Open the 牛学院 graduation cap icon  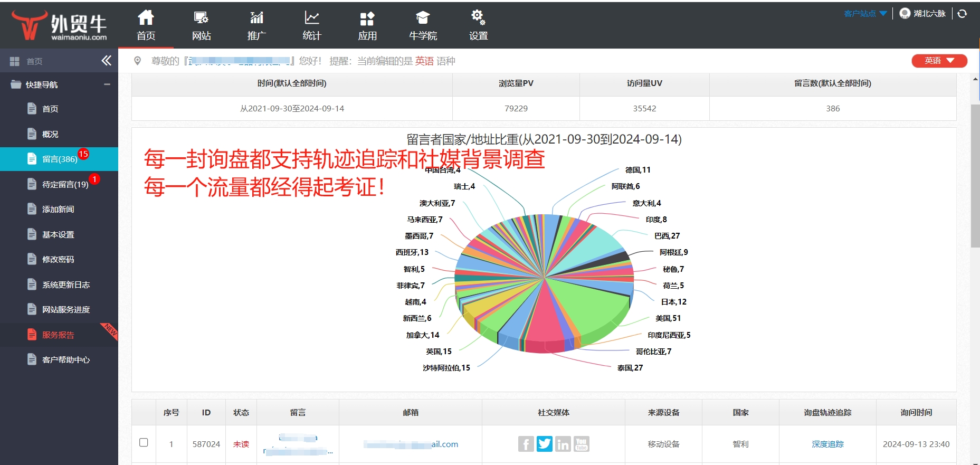click(x=423, y=18)
